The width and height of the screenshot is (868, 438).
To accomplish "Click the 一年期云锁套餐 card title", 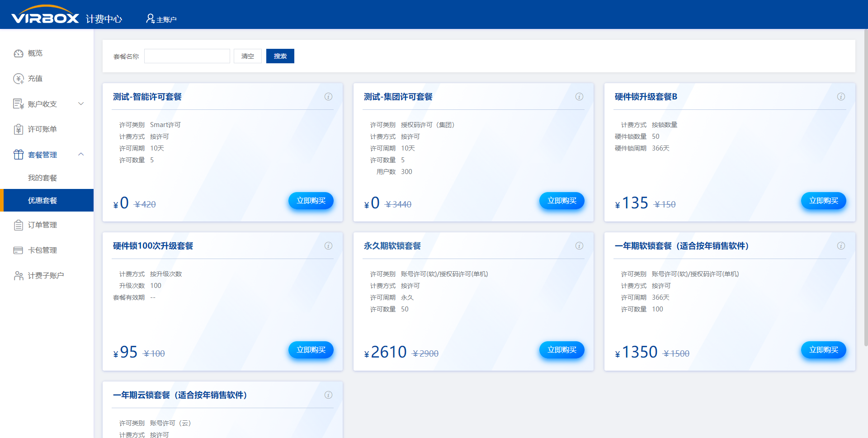I will (x=180, y=395).
